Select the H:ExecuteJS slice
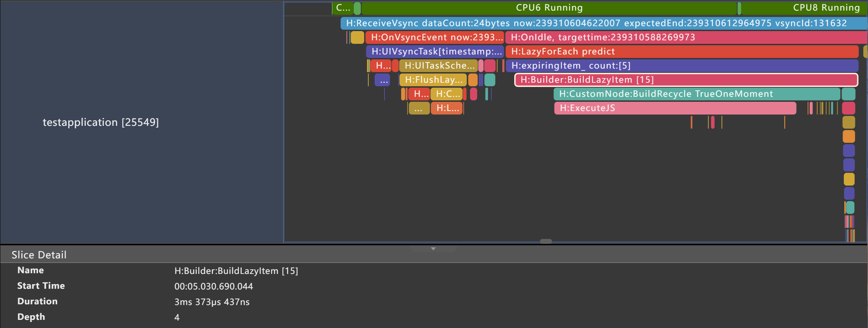The image size is (868, 328). point(675,108)
